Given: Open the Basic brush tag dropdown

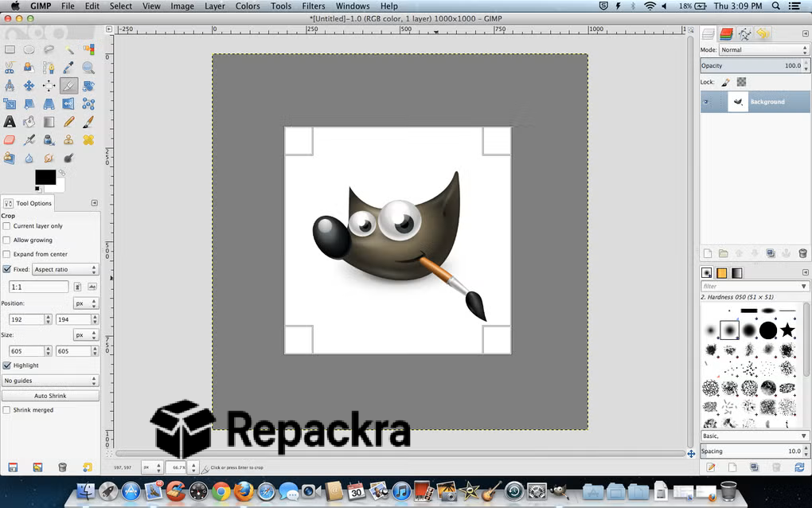Looking at the screenshot, I should [x=755, y=436].
